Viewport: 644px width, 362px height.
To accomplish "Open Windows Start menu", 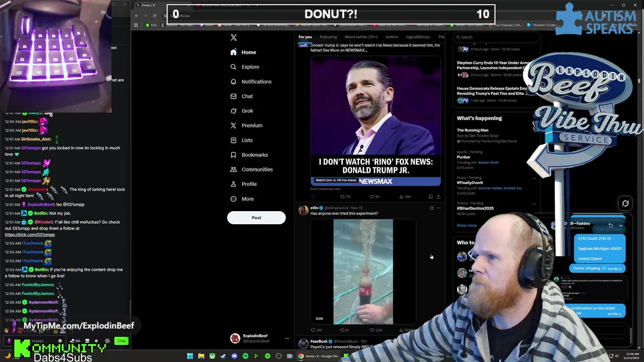I will point(190,356).
